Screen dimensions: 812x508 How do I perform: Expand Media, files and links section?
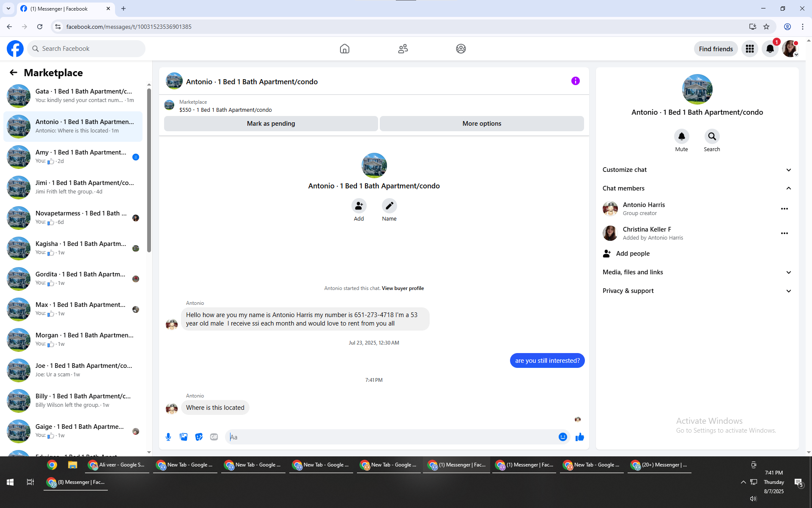[697, 272]
